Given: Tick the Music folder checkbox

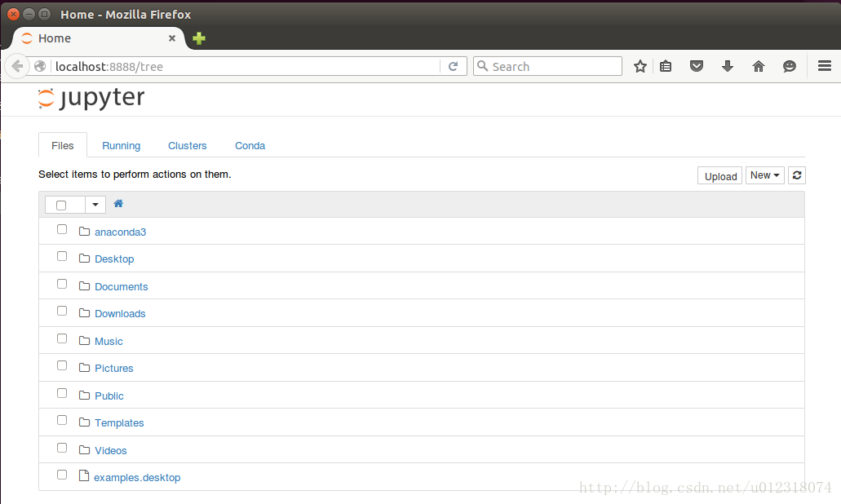Looking at the screenshot, I should (x=62, y=339).
